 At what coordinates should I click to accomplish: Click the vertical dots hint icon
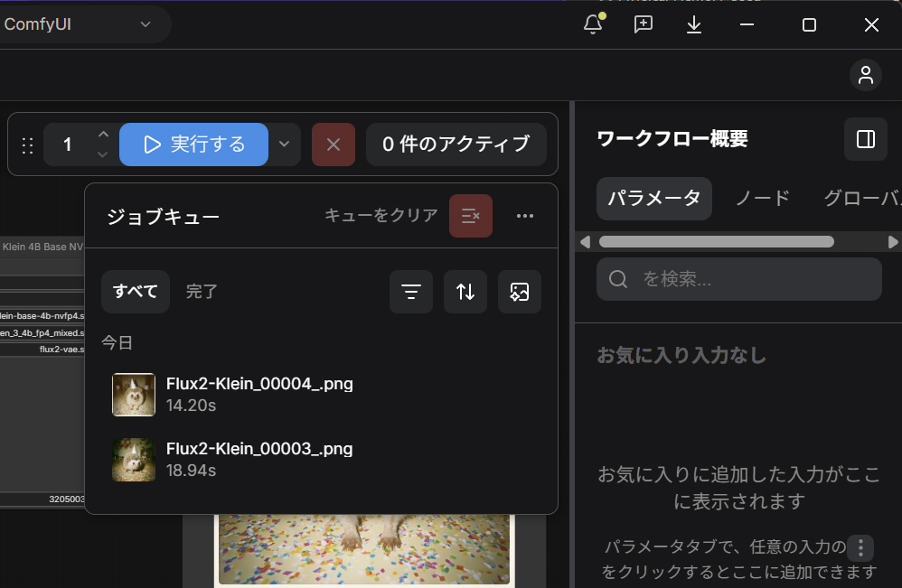click(x=860, y=547)
